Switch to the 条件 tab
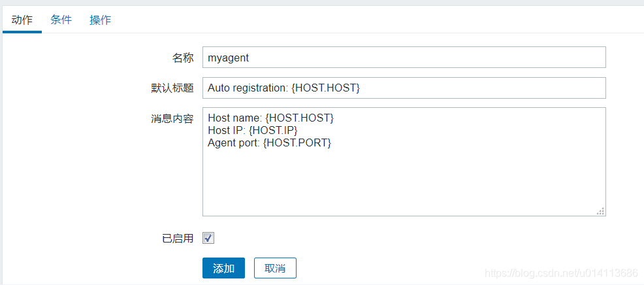The width and height of the screenshot is (644, 285). (61, 20)
